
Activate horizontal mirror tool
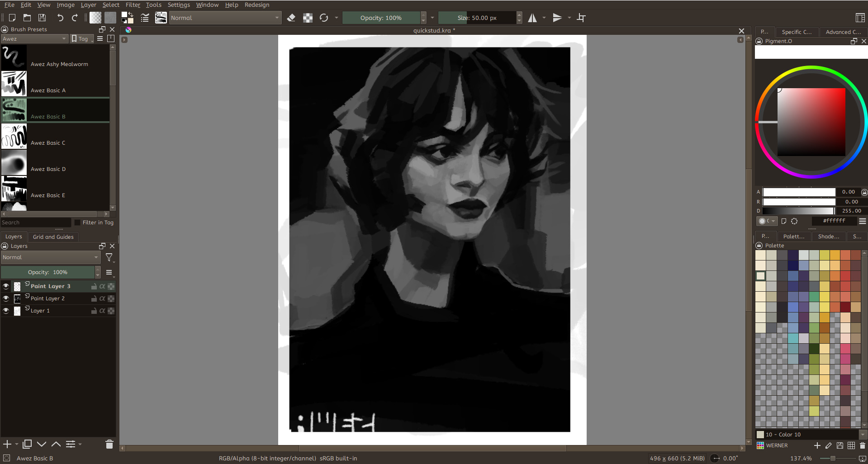click(x=533, y=18)
